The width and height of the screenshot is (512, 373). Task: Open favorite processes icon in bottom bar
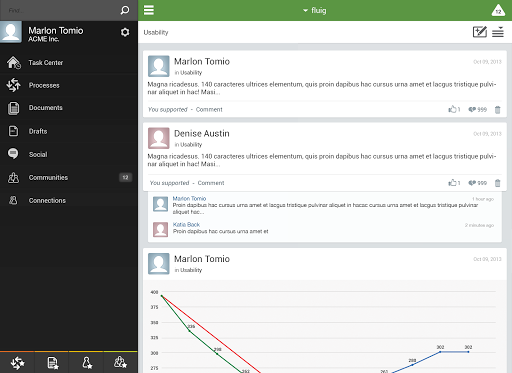tap(17, 363)
